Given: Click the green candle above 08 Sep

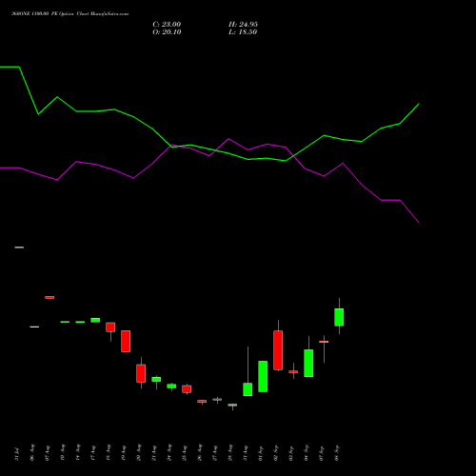Looking at the screenshot, I should 339,317.
